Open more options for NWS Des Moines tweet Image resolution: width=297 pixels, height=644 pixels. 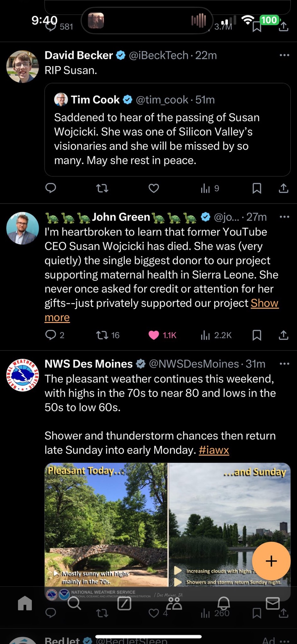coord(284,364)
